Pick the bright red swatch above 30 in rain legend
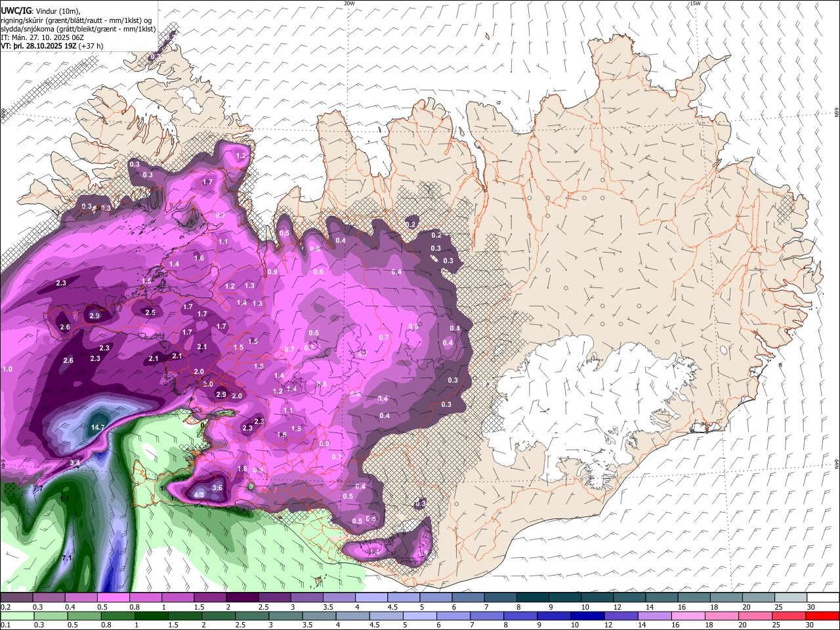 click(x=822, y=616)
